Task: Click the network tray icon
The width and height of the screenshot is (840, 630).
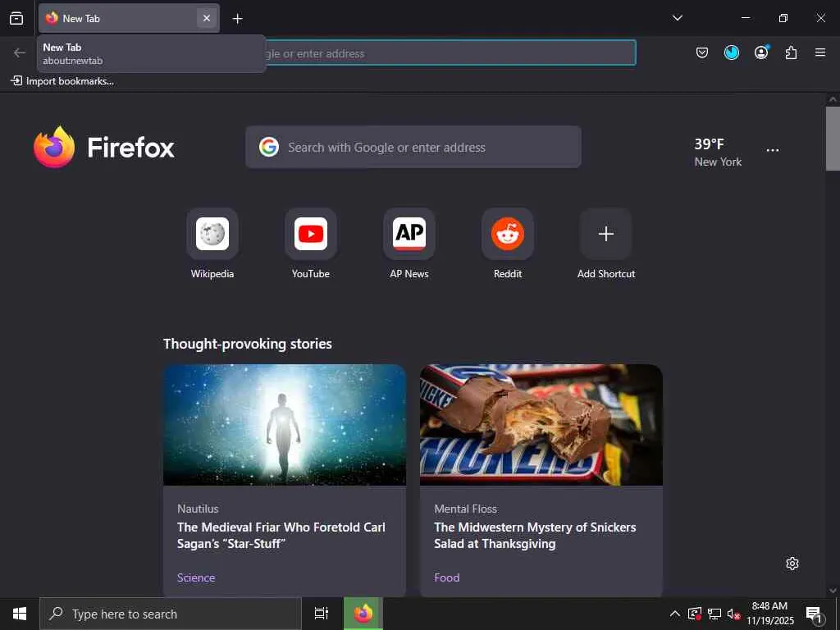Action: 714,614
